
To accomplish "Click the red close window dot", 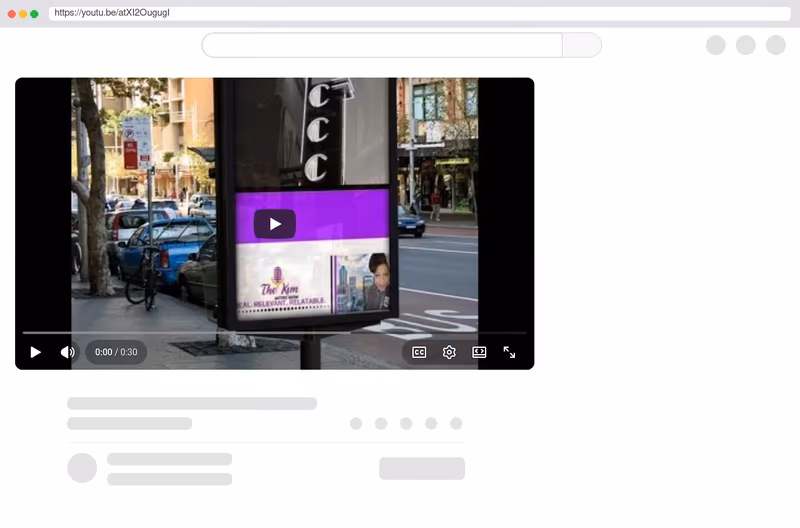I will tap(12, 14).
